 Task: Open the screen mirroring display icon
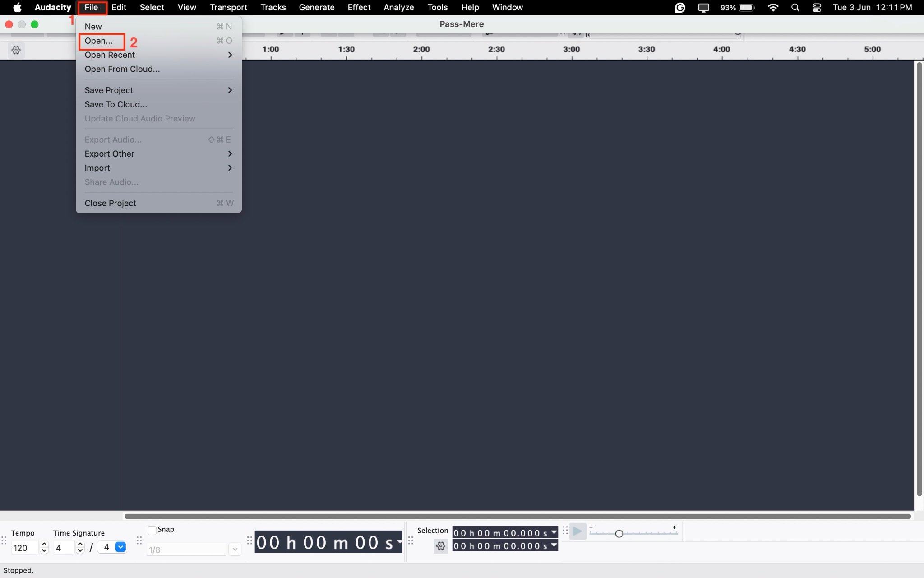[x=703, y=8]
